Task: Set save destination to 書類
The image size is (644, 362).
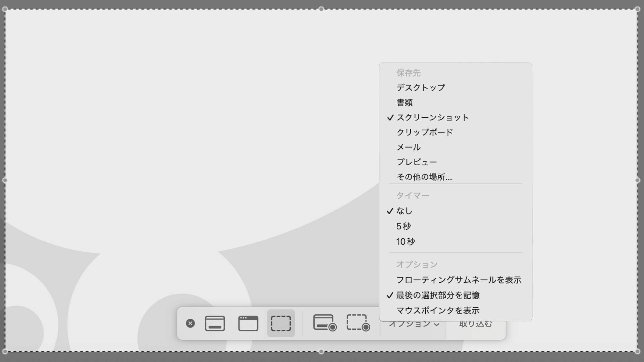Action: click(x=405, y=103)
